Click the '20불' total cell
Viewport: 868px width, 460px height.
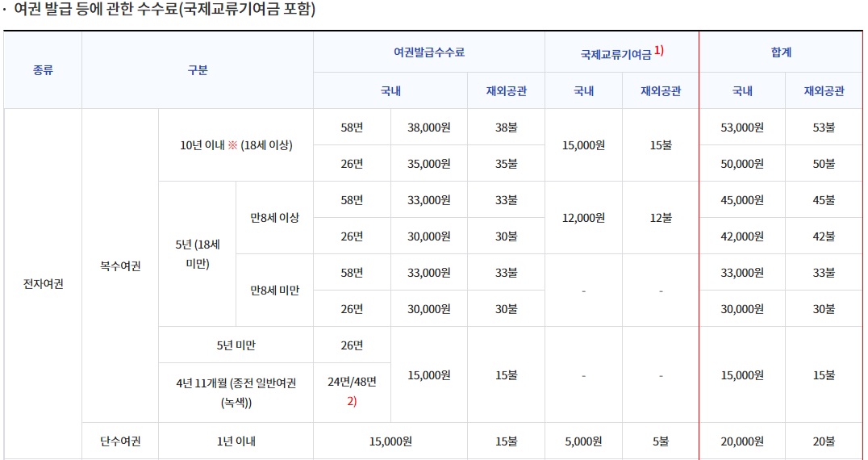pyautogui.click(x=824, y=441)
